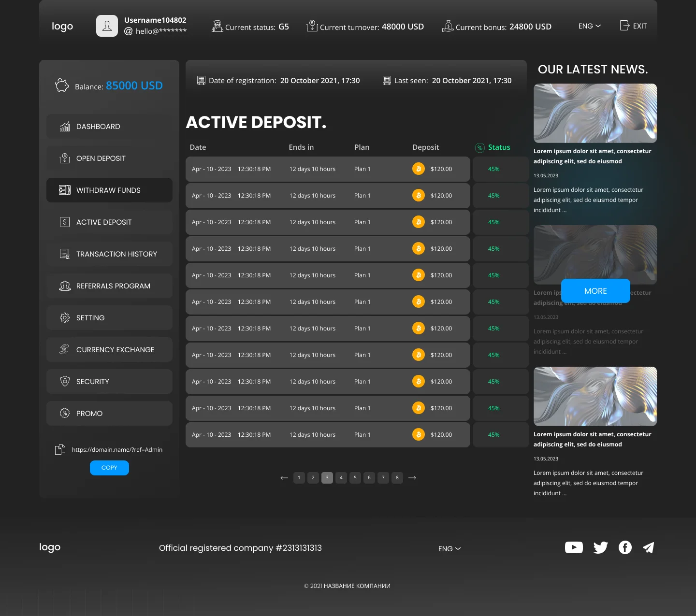696x616 pixels.
Task: Open the footer ENG language selector
Action: click(x=449, y=549)
